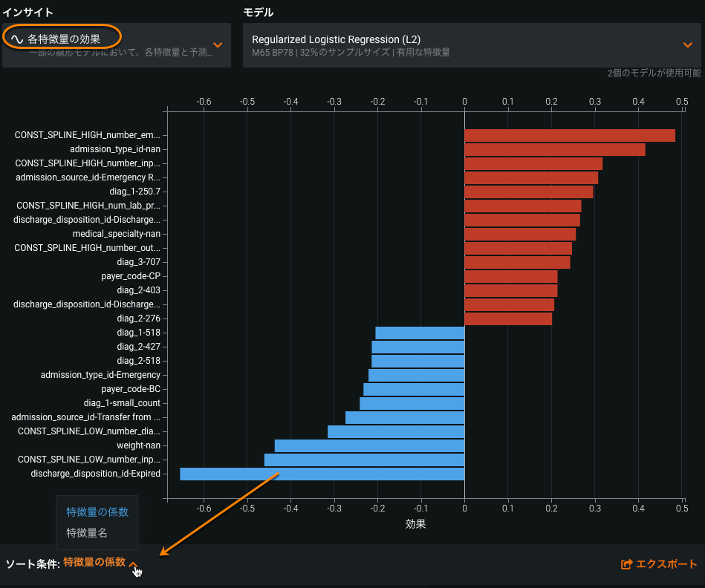Click the diag_1-518 blue bar
Screen dimensions: 705x588
[420, 333]
